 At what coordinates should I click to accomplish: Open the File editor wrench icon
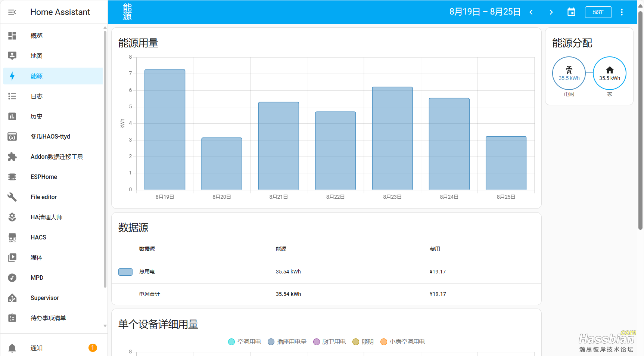coord(12,197)
